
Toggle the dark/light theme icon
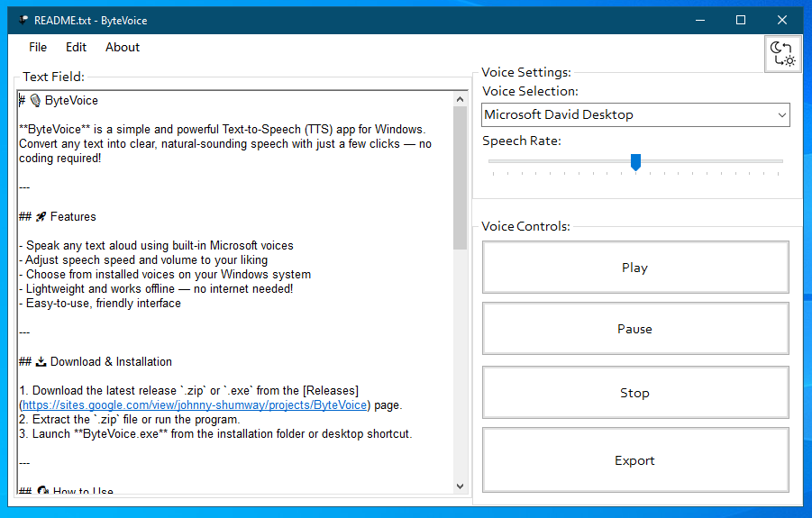[782, 54]
